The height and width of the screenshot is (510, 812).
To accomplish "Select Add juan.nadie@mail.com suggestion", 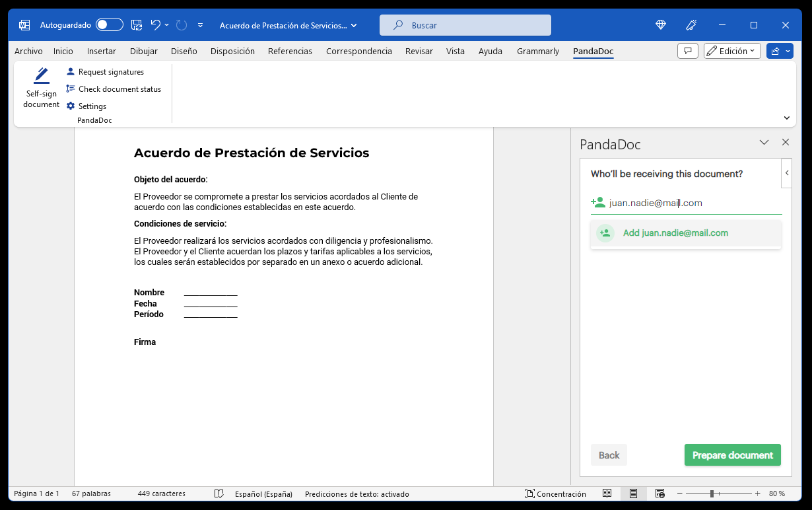I will [x=686, y=233].
